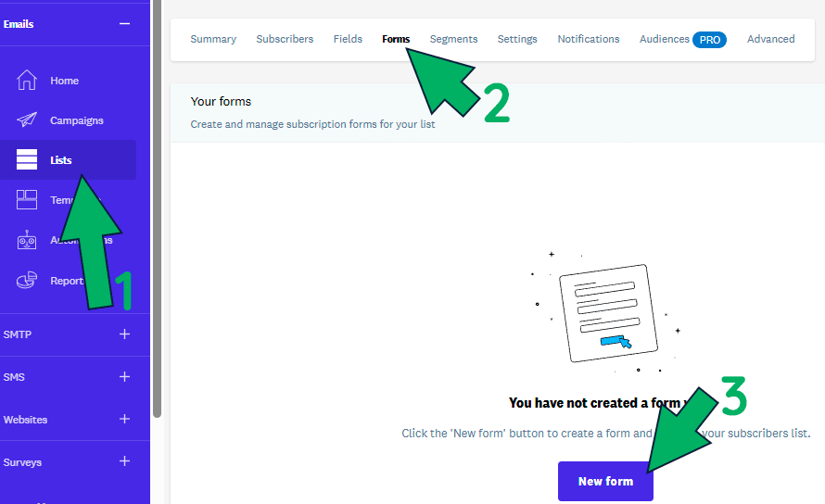825x504 pixels.
Task: Expand the SMTP section
Action: [x=124, y=334]
